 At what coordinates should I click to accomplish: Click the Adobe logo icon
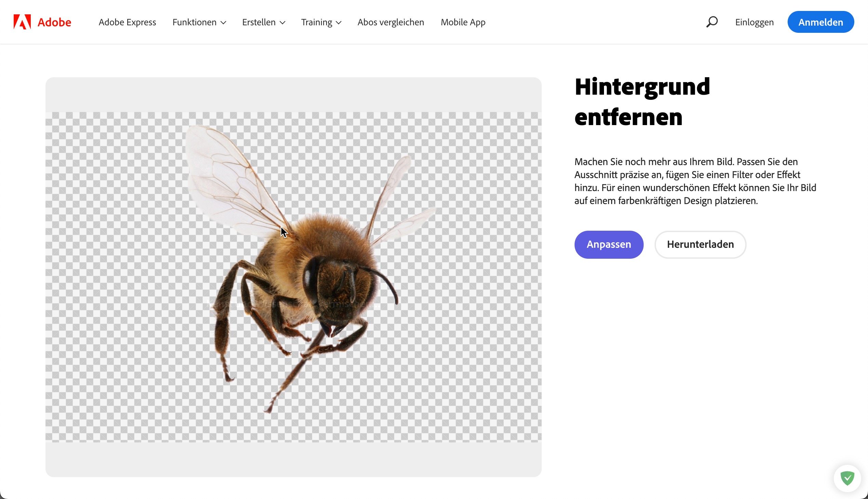pyautogui.click(x=22, y=22)
